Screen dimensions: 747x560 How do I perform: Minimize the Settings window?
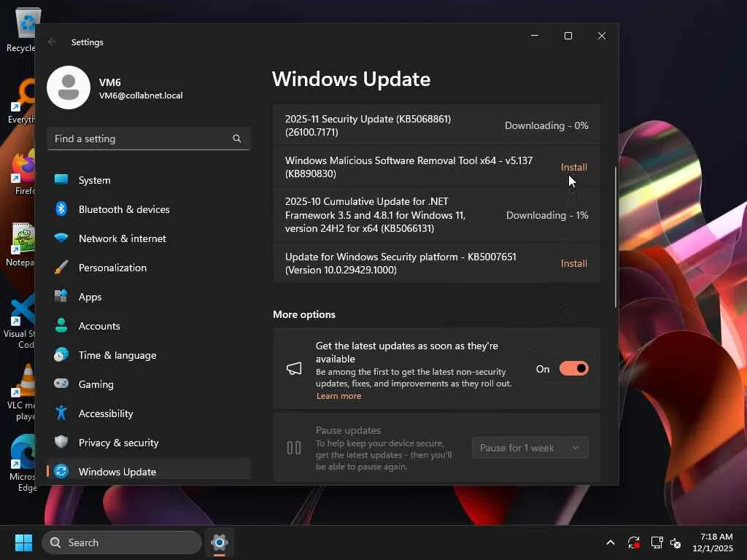pyautogui.click(x=535, y=36)
